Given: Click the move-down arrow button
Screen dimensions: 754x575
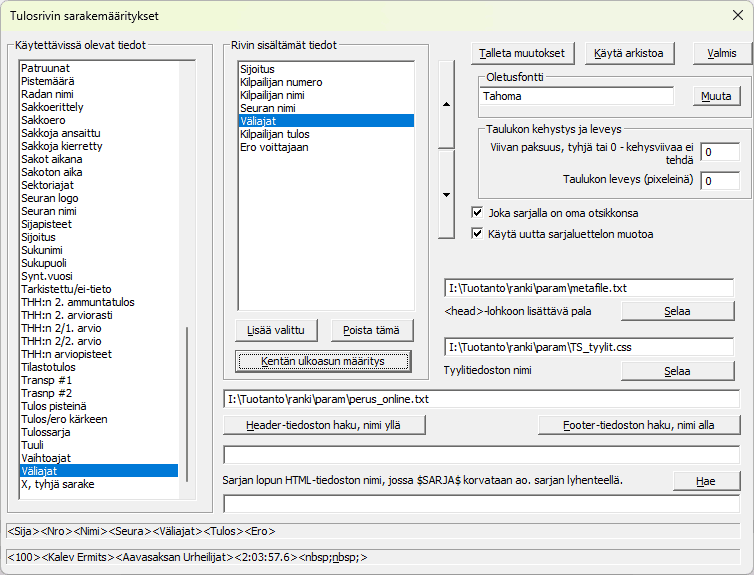Looking at the screenshot, I should 447,195.
